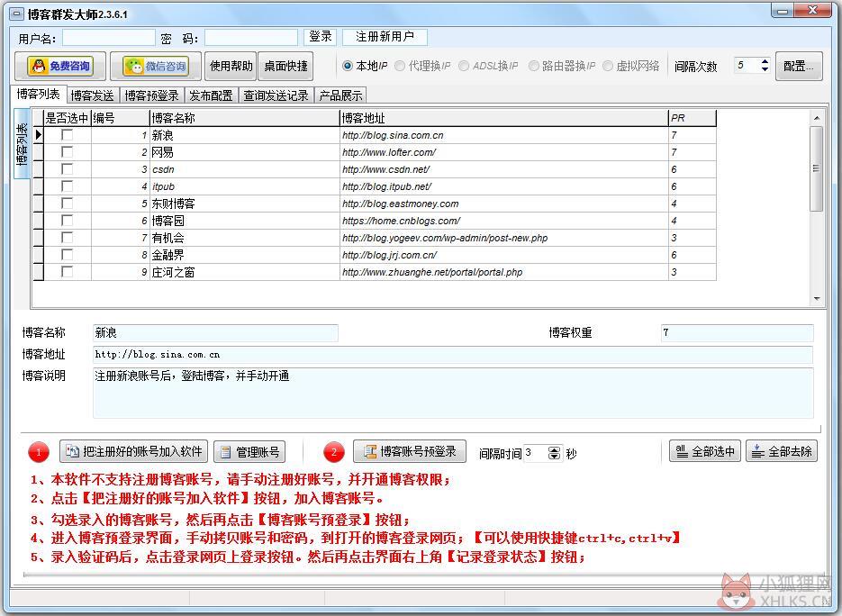Click http://www.lofter.com/ address cell
The height and width of the screenshot is (616, 842).
[x=504, y=152]
